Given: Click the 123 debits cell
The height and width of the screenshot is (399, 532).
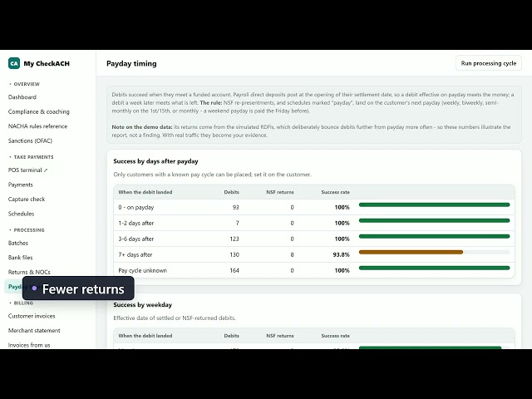Looking at the screenshot, I should click(234, 239).
